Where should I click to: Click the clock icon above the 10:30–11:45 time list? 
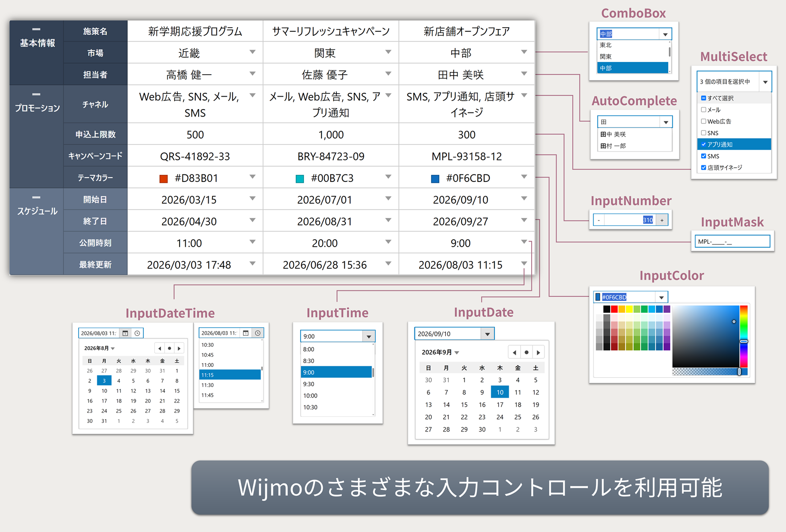tap(258, 333)
